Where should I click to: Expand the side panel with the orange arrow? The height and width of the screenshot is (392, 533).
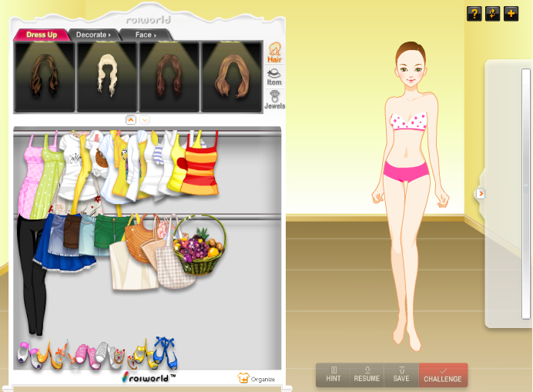(481, 193)
